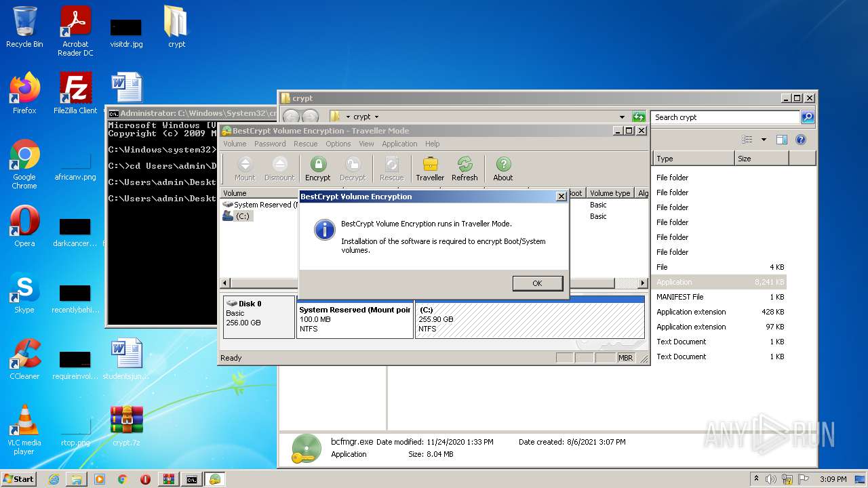
Task: Open CCleaner desktop shortcut
Action: click(24, 359)
